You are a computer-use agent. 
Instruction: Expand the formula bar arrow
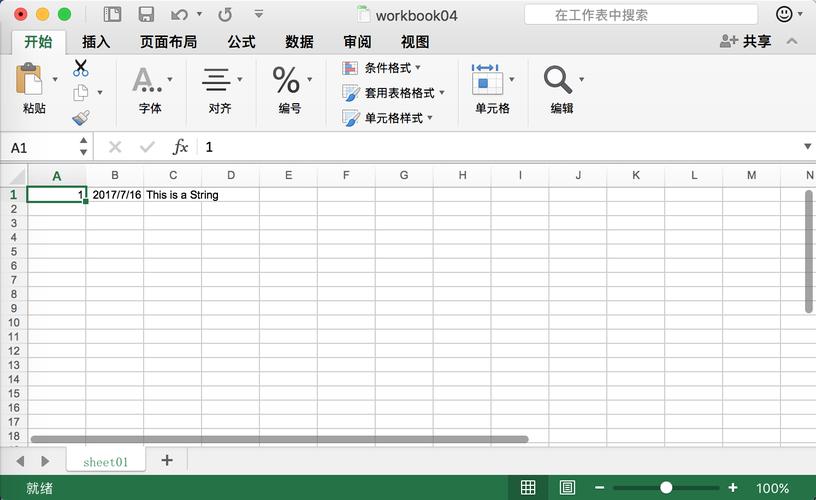tap(808, 147)
